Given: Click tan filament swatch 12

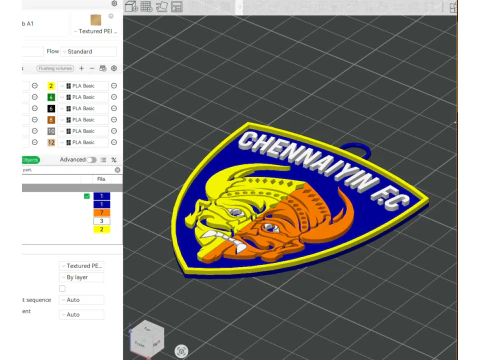Looking at the screenshot, I should click(51, 143).
